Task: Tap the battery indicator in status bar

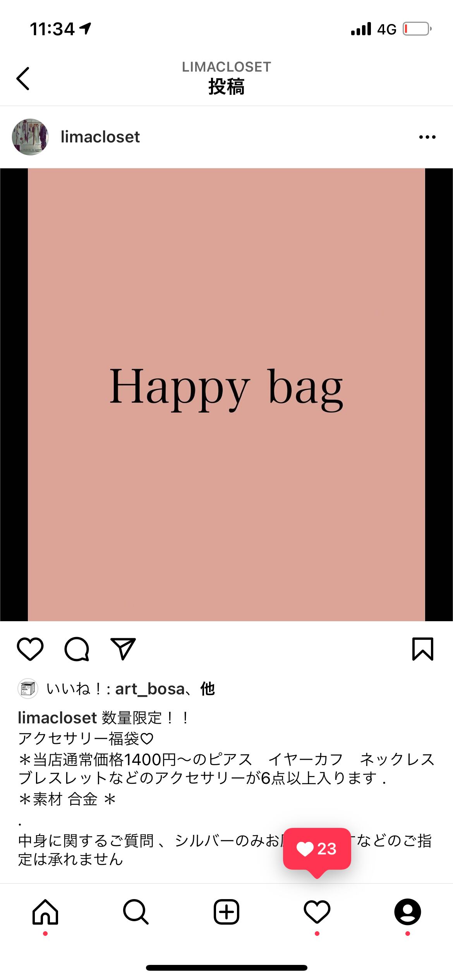Action: 417,29
